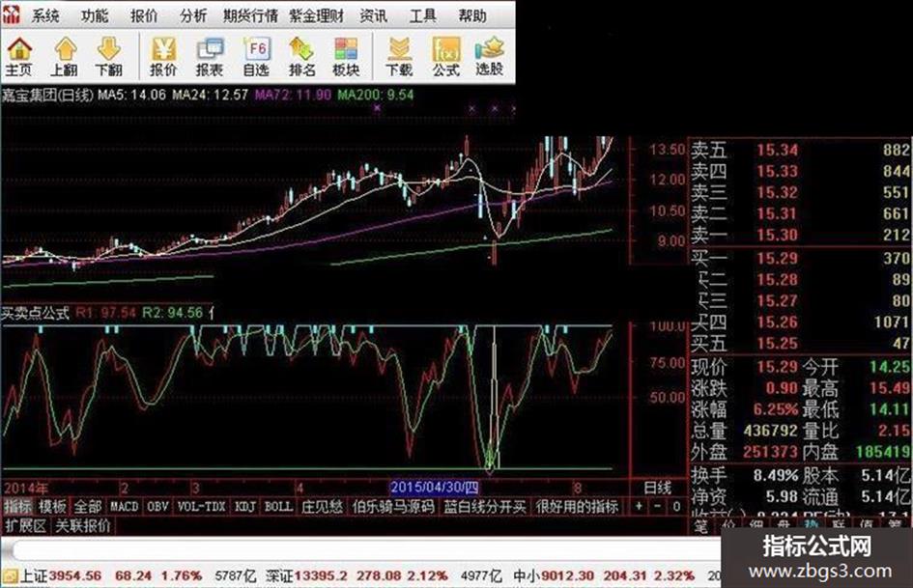Click the 扩展区 button
The height and width of the screenshot is (588, 913).
click(x=25, y=525)
